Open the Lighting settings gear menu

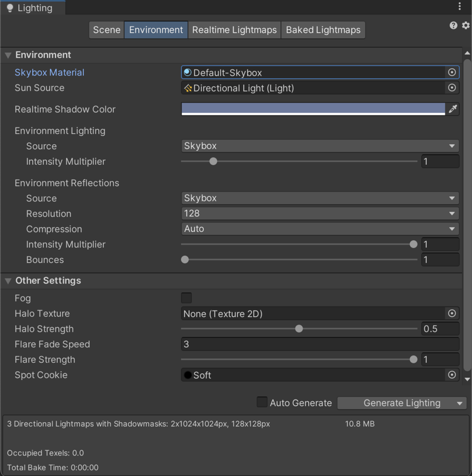[x=465, y=26]
